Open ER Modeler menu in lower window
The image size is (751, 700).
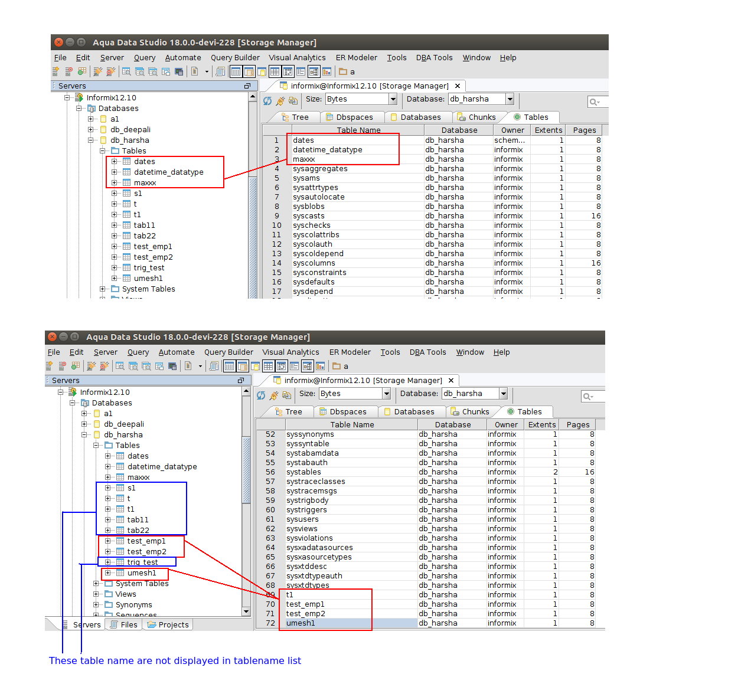click(x=350, y=352)
